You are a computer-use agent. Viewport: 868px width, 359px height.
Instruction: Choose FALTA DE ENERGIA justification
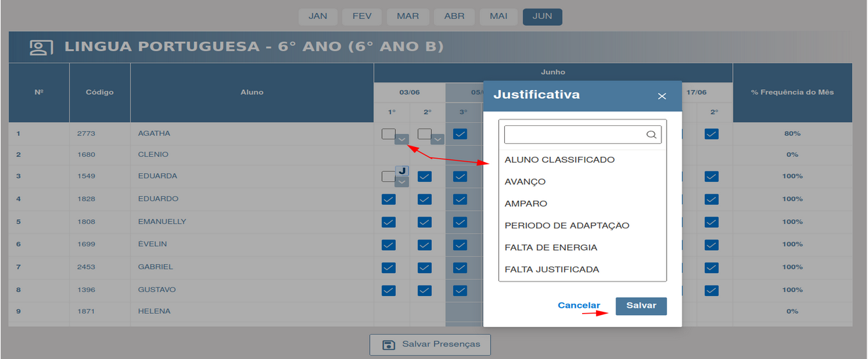(x=551, y=247)
